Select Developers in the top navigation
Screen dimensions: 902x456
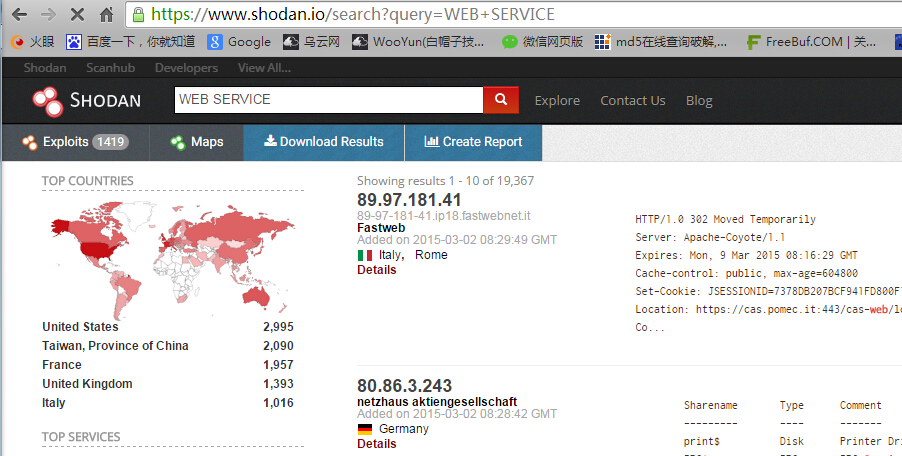click(x=186, y=68)
